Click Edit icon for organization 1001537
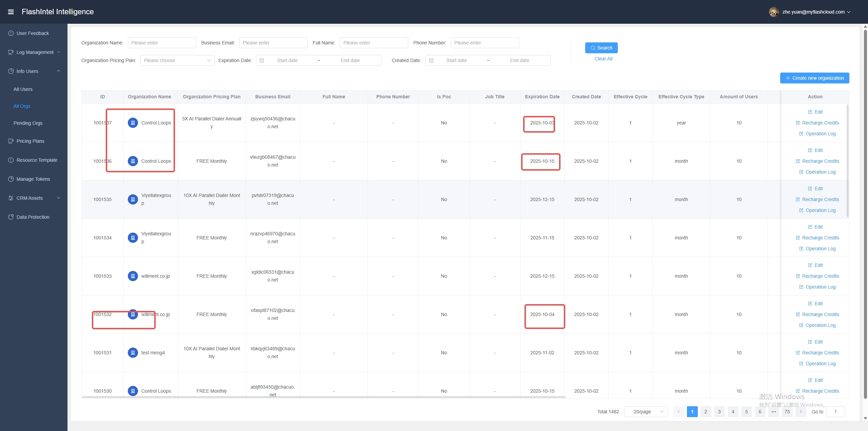The height and width of the screenshot is (431, 868). pyautogui.click(x=810, y=112)
